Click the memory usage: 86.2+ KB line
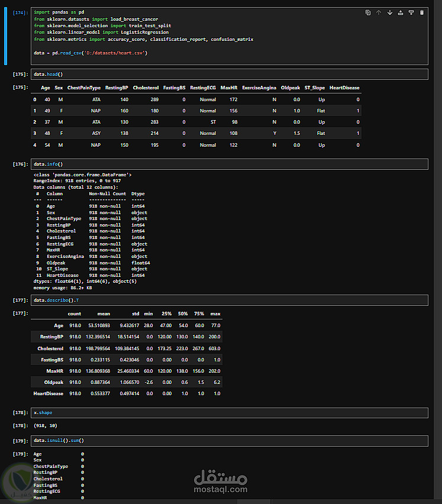Screen dimensions: 442x504 [63, 288]
